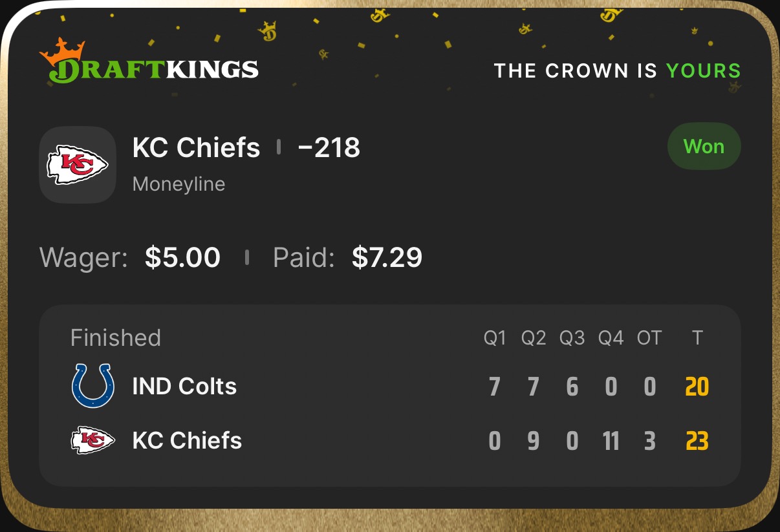Select the IND Colts team name
The width and height of the screenshot is (780, 532).
pos(184,387)
